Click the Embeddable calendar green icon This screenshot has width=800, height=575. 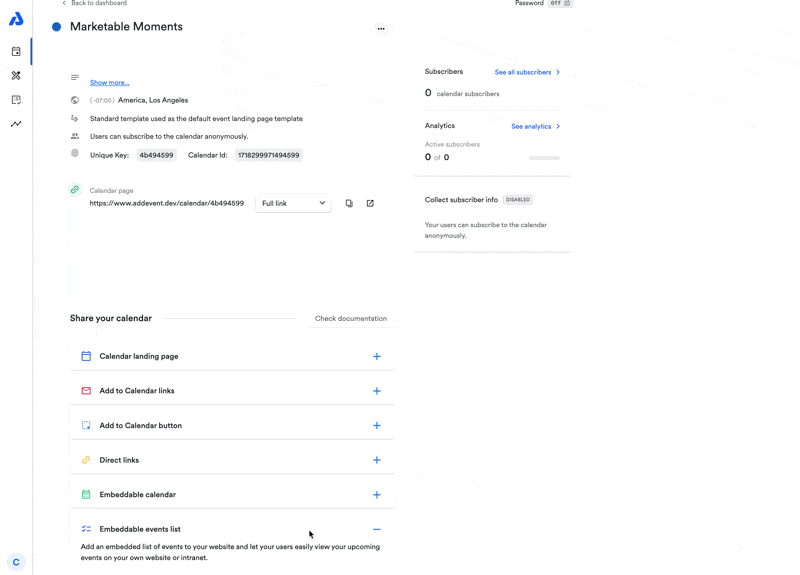pyautogui.click(x=86, y=494)
